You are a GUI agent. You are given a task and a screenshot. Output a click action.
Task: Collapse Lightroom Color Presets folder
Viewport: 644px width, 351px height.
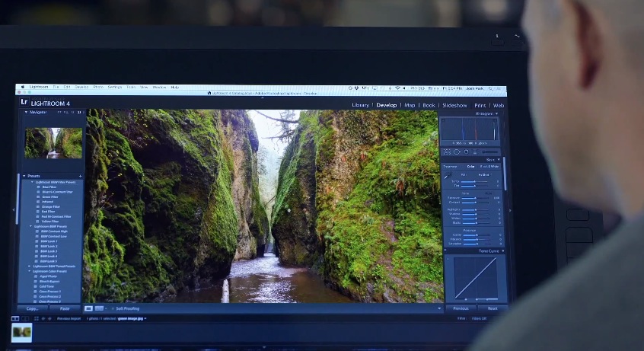[x=29, y=271]
